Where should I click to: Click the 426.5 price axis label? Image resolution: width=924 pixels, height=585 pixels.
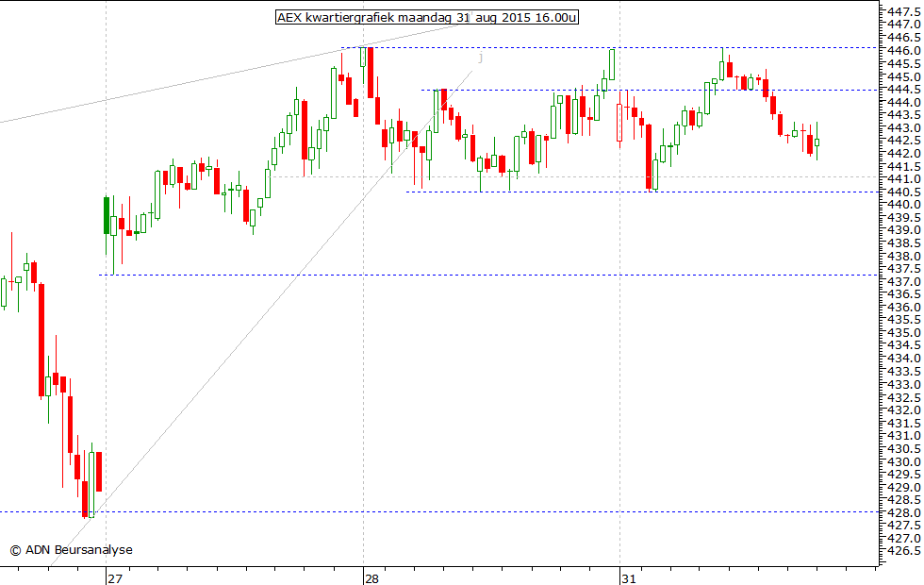tap(904, 551)
